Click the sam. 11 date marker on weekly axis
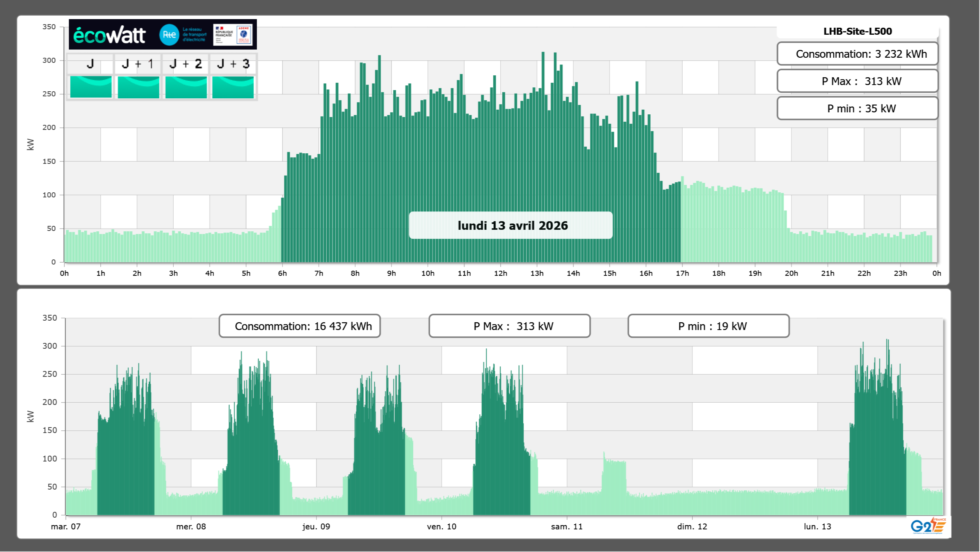The width and height of the screenshot is (980, 552). click(x=567, y=527)
